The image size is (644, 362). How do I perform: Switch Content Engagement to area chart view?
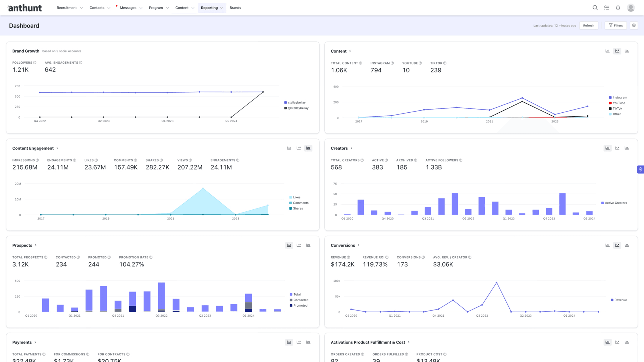[x=308, y=148]
